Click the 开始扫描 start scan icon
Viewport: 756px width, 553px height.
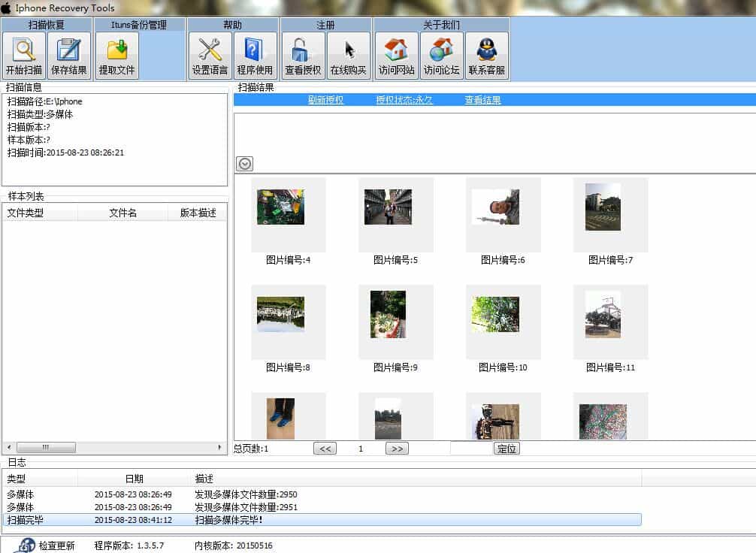click(23, 55)
